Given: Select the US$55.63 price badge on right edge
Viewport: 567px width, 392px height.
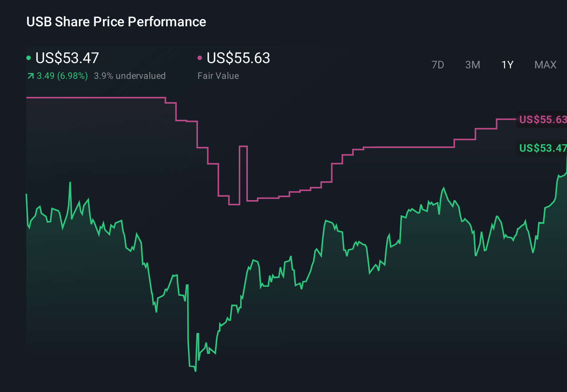Looking at the screenshot, I should [542, 120].
